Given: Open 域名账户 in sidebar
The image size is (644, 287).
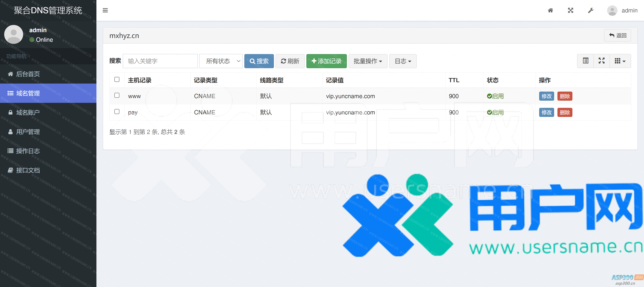Looking at the screenshot, I should (x=48, y=112).
